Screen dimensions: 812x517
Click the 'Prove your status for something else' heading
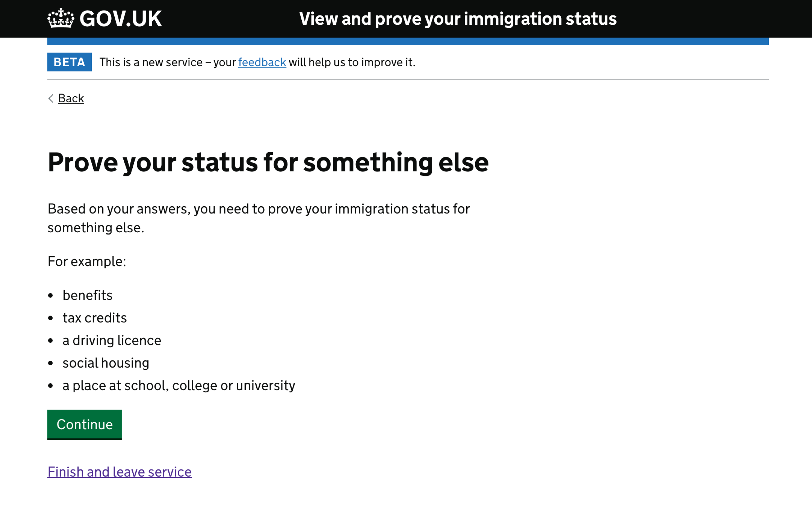pyautogui.click(x=268, y=163)
